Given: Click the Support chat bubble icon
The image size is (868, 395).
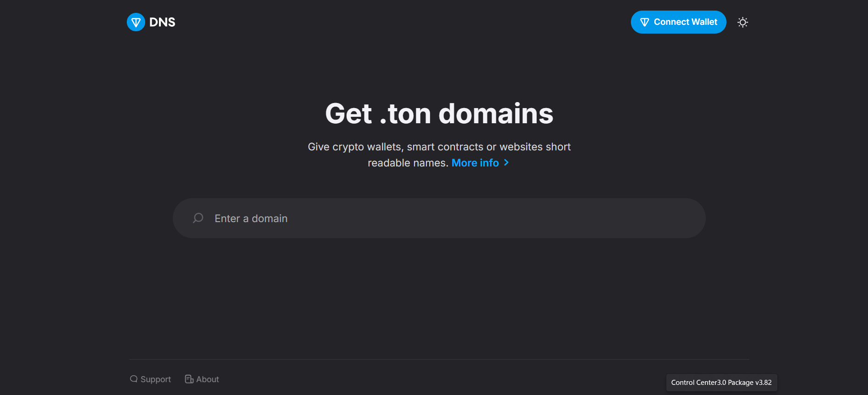Looking at the screenshot, I should pos(134,379).
